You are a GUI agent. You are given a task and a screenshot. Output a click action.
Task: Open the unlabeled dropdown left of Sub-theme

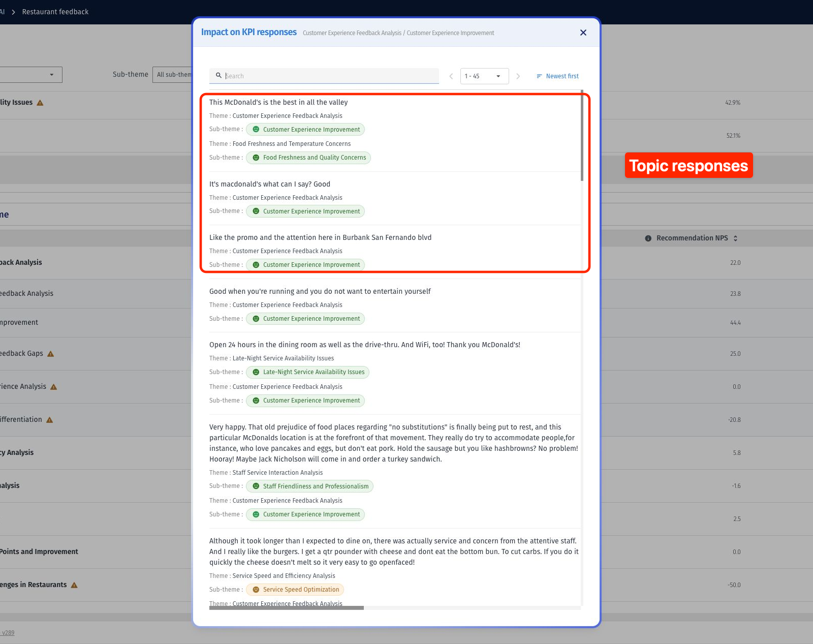(31, 75)
